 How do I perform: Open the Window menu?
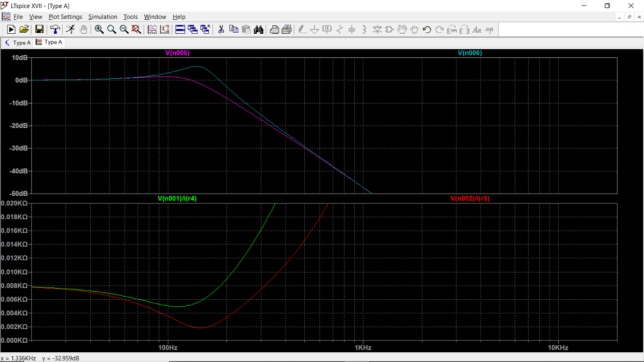pyautogui.click(x=155, y=17)
